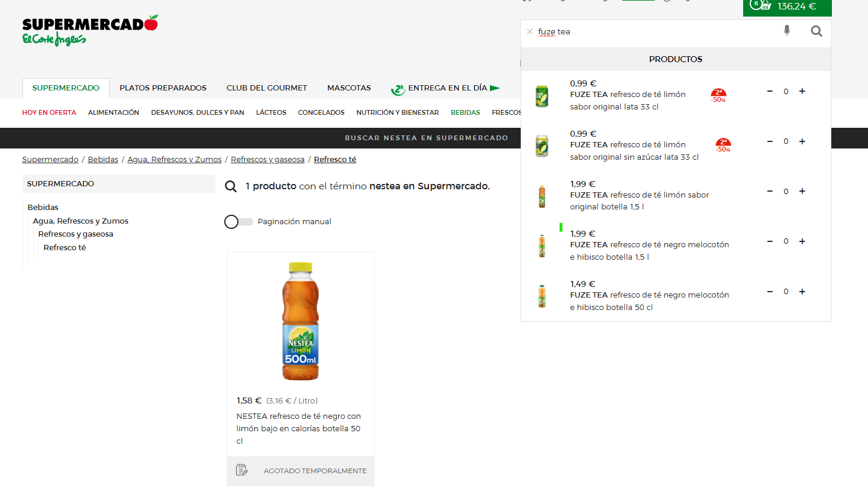The width and height of the screenshot is (868, 504).
Task: Open the MASCOTAS tab
Action: (349, 88)
